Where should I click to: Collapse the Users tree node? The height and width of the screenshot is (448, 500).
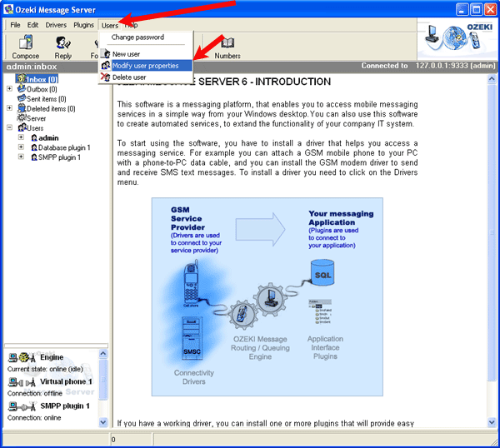(x=9, y=127)
